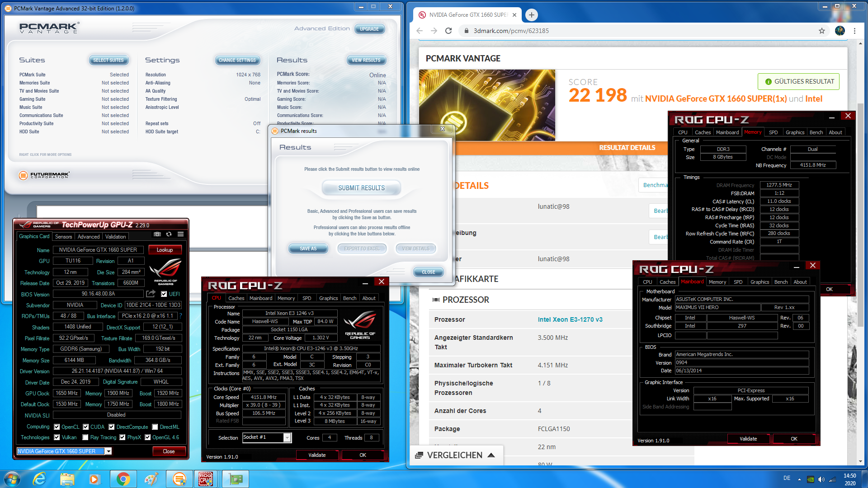Open Intel Xeon E3-1270 v3 processor link
868x488 pixels.
coord(570,319)
